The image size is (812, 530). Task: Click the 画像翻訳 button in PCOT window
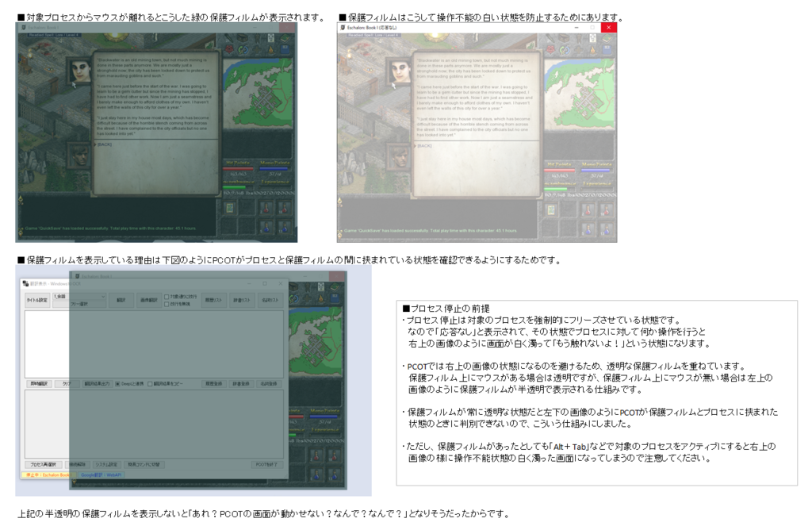click(x=149, y=301)
